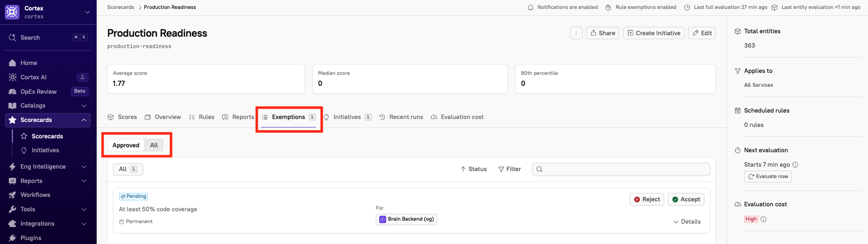
Task: Accept the code coverage exemption
Action: (686, 199)
